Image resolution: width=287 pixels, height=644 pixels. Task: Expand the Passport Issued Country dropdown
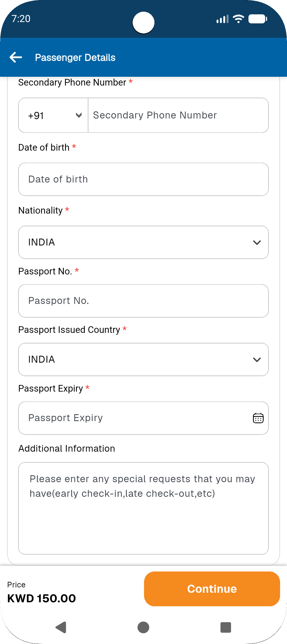click(143, 359)
